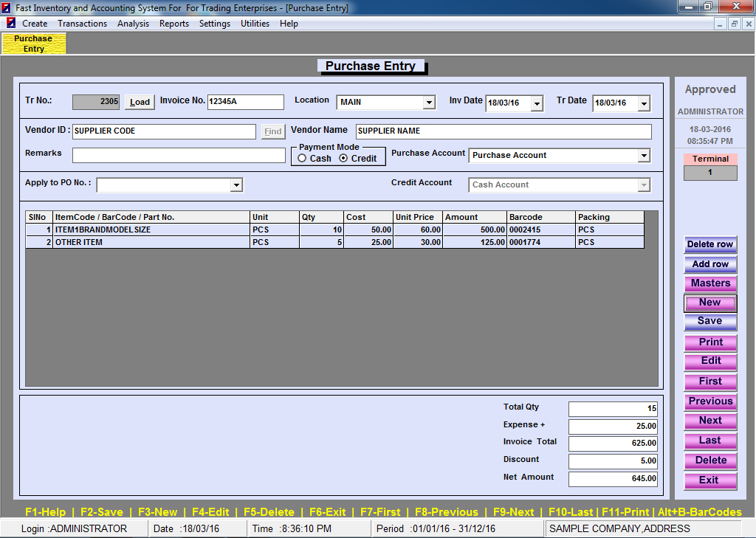Click the Print button

(709, 342)
